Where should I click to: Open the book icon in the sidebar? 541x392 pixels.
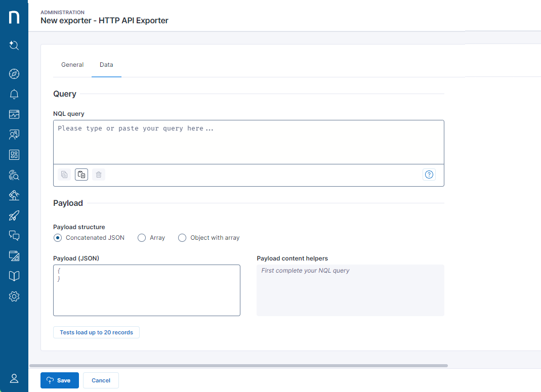[x=14, y=276]
